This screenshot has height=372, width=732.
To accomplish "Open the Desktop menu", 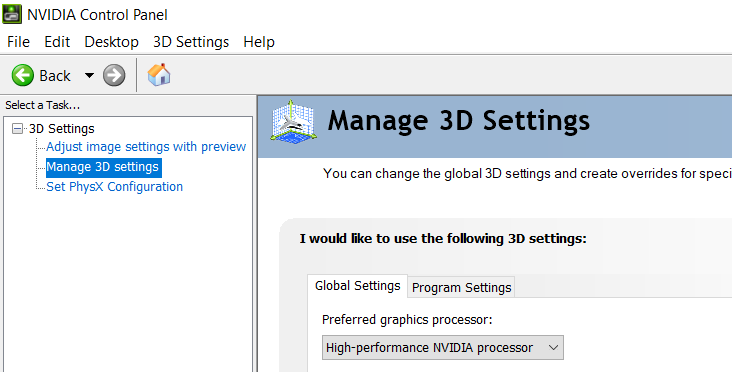I will (x=111, y=42).
